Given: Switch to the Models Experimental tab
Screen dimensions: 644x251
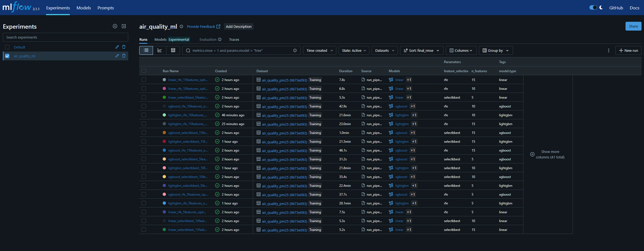Looking at the screenshot, I should click(172, 39).
